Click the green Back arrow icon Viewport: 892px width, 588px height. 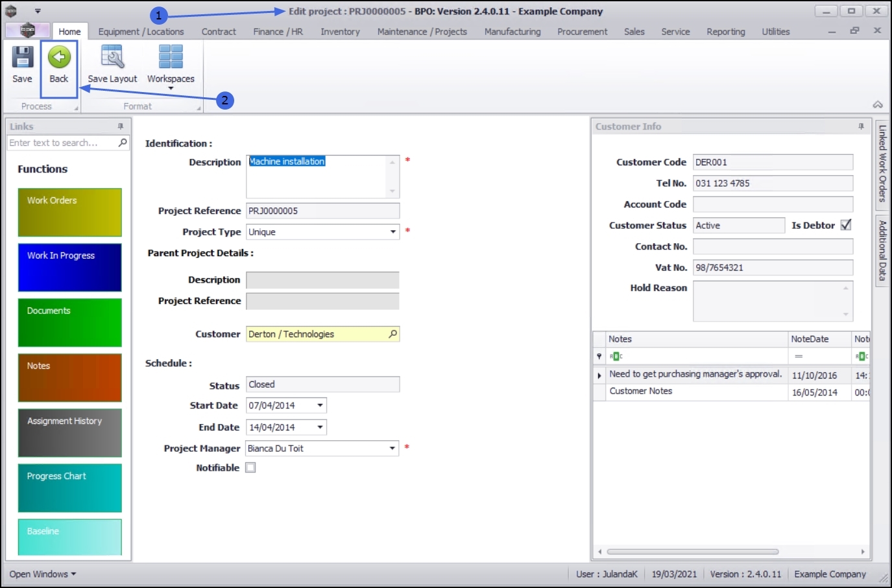59,58
